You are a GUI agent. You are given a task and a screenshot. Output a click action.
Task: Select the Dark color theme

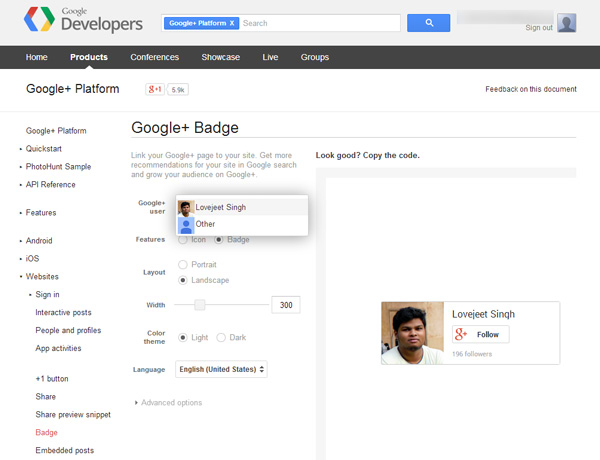tap(221, 338)
